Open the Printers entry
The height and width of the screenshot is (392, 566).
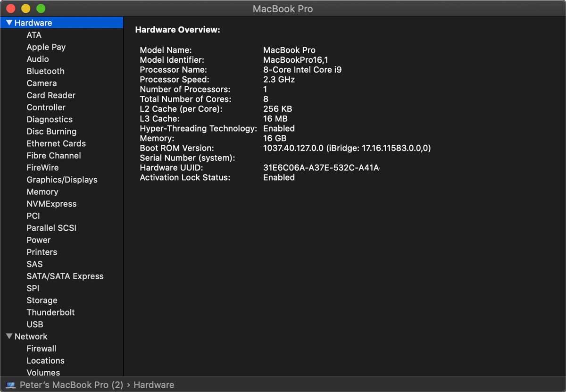(42, 252)
